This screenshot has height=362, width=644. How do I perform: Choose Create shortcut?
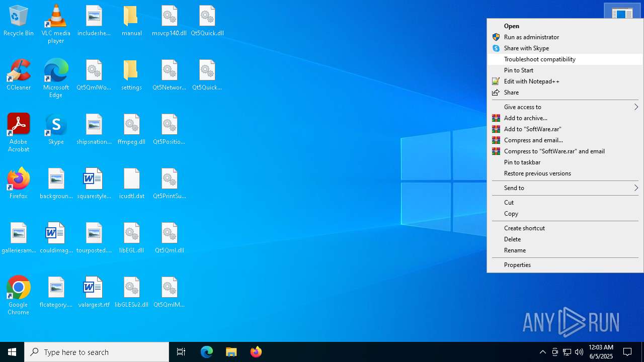click(x=565, y=228)
